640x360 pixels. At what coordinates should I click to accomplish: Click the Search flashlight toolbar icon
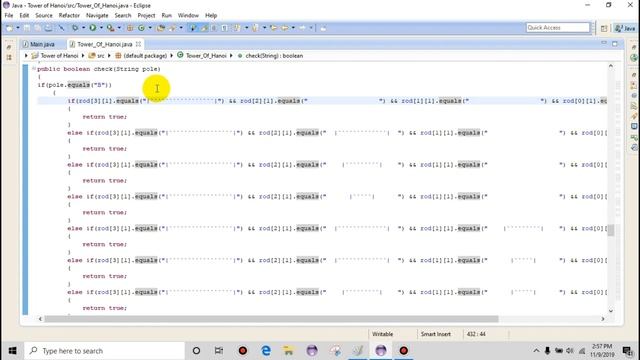172,28
